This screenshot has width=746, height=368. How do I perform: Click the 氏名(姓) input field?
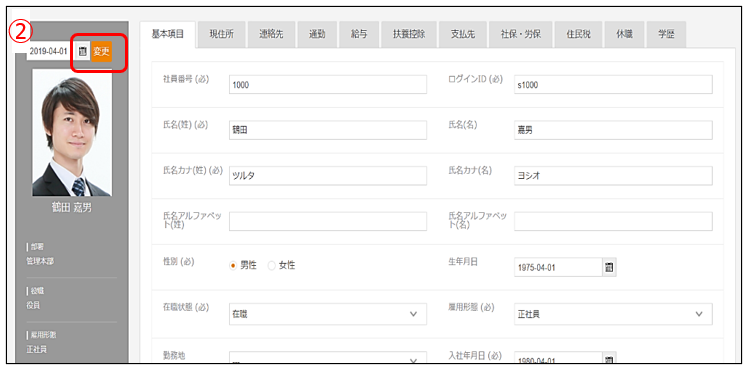[x=328, y=130]
